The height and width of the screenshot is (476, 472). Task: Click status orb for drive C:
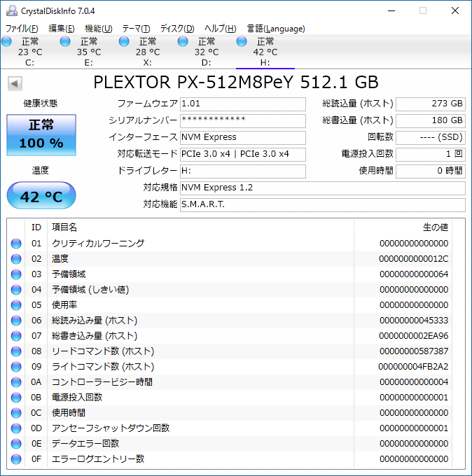click(x=7, y=41)
